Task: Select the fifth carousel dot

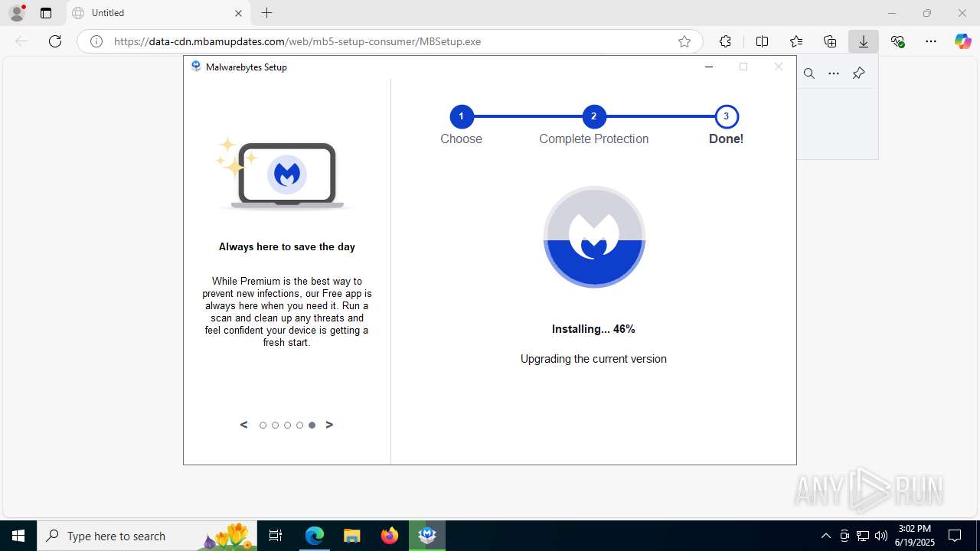Action: (312, 425)
